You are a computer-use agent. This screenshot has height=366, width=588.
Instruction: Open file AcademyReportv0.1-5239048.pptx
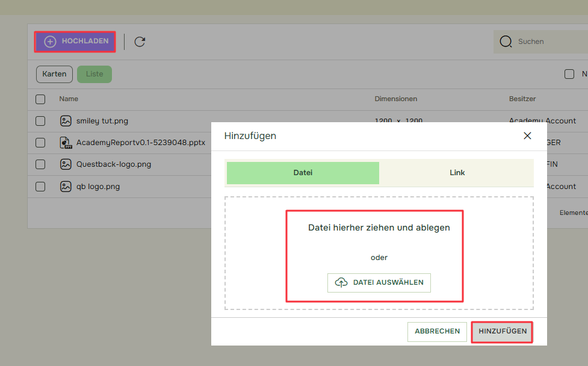point(141,143)
